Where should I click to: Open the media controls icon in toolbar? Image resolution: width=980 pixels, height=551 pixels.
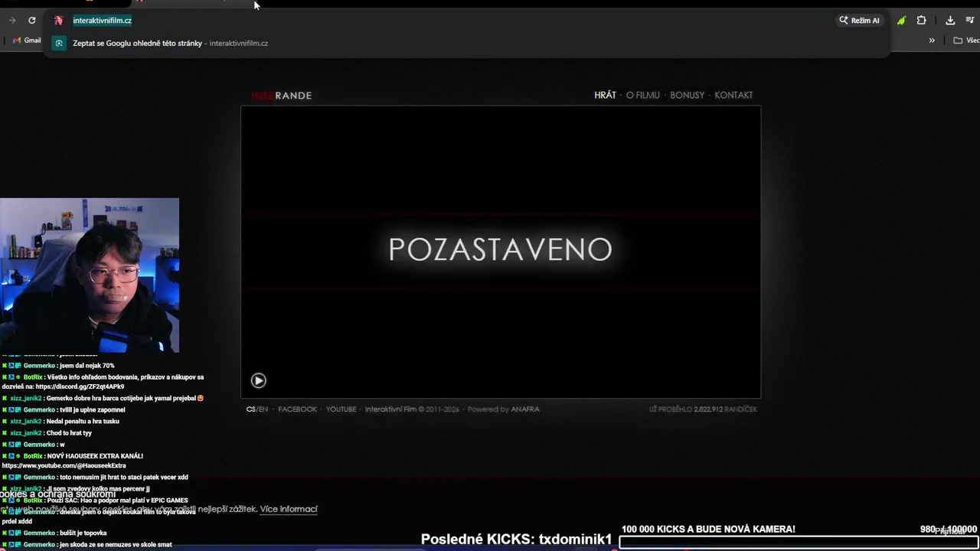coord(969,21)
